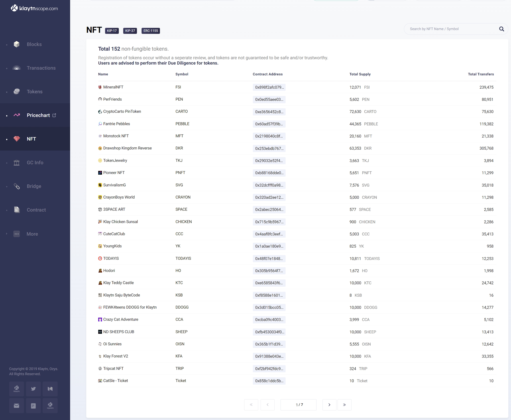
Task: Open the Blocks sidebar section
Action: tap(34, 44)
